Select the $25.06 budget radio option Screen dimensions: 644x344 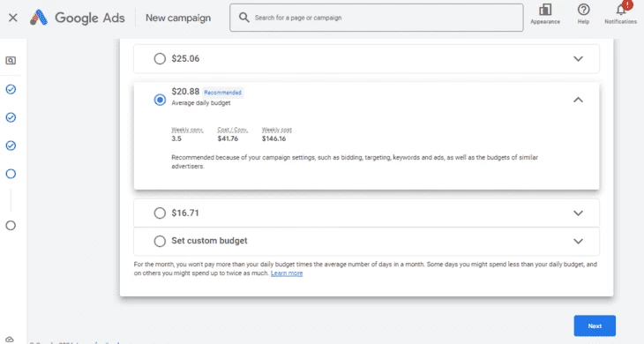coord(160,59)
